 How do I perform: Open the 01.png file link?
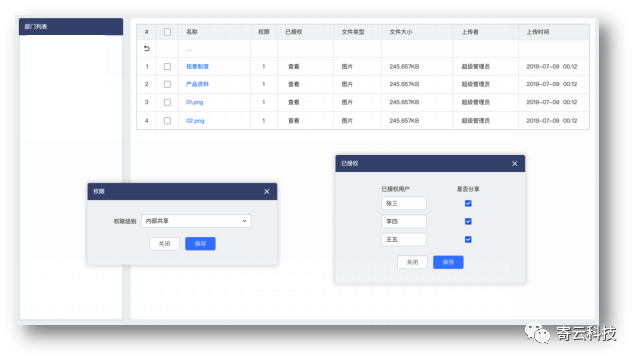[194, 102]
